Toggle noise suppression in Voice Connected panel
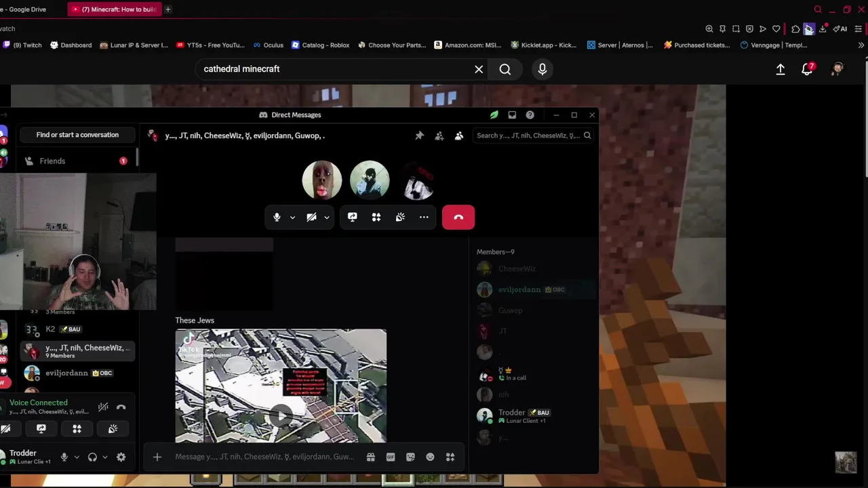 point(103,407)
